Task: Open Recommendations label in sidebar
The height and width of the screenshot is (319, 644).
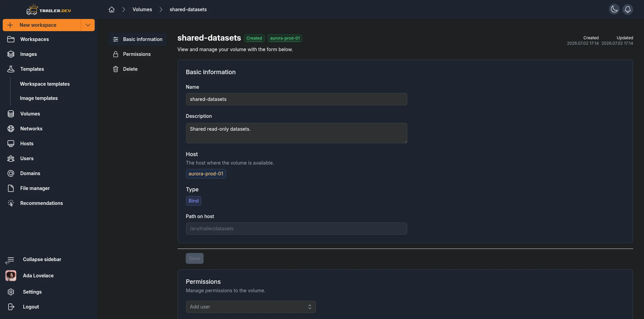Action: (42, 203)
